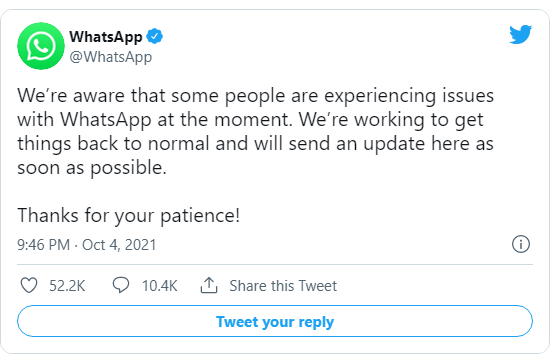
Task: Open the WhatsApp display name link
Action: coord(106,36)
